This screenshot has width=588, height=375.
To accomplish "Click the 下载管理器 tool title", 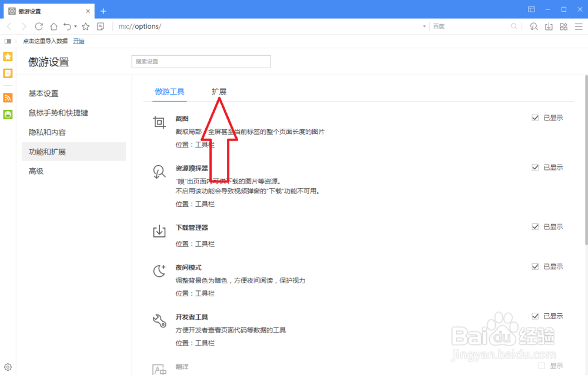I will click(192, 227).
